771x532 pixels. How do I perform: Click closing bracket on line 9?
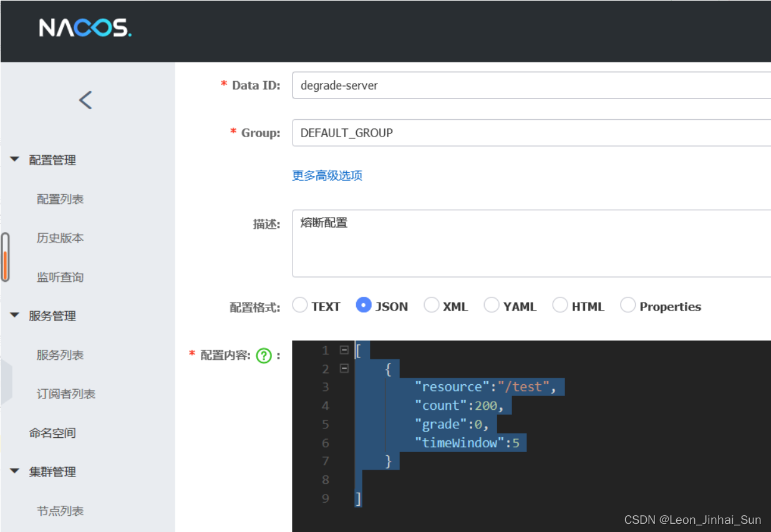358,499
